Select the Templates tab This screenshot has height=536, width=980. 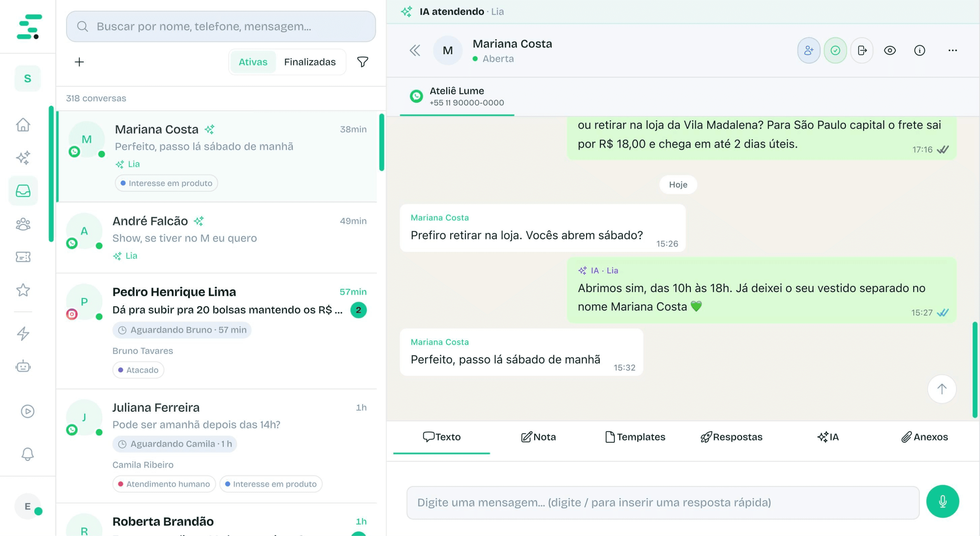pyautogui.click(x=635, y=437)
